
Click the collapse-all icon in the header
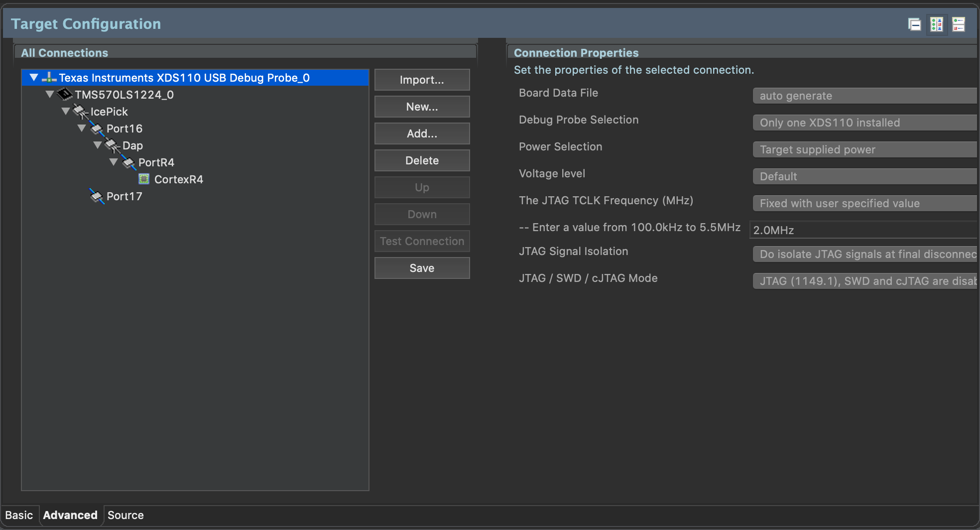point(914,24)
